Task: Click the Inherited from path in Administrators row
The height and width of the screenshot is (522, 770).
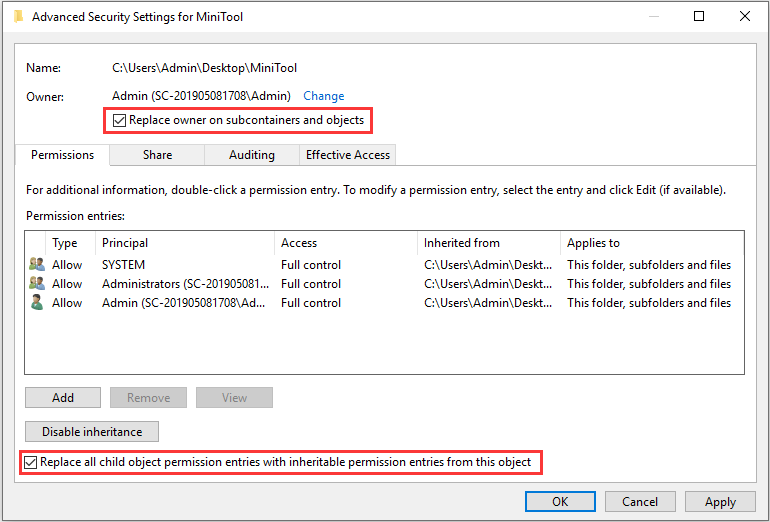Action: click(488, 283)
